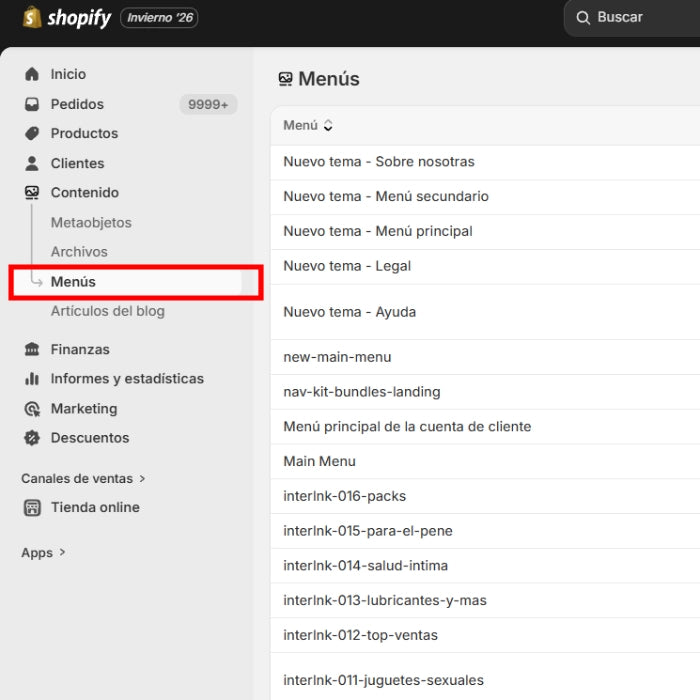Click the Informes bar chart icon
This screenshot has width=700, height=700.
(x=32, y=379)
